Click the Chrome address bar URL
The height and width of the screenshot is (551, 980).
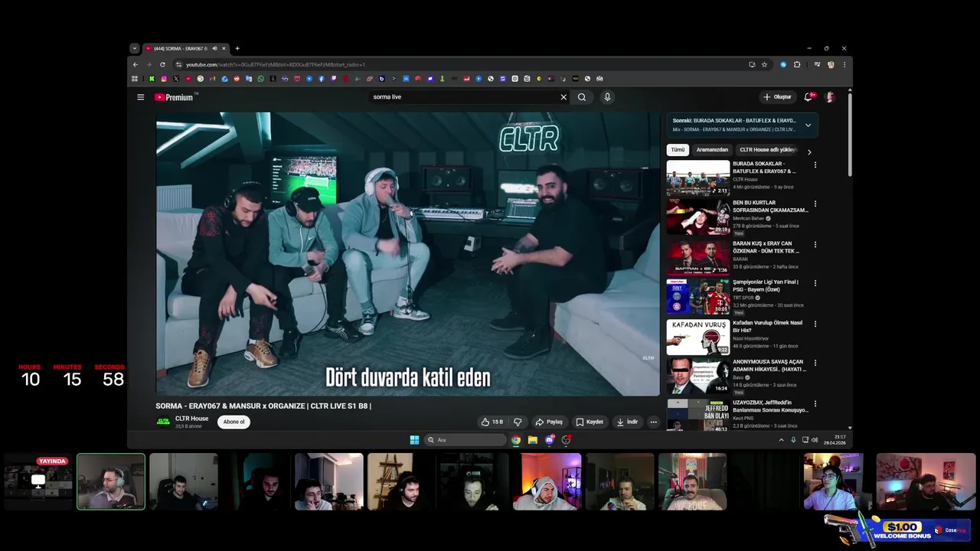pyautogui.click(x=276, y=64)
